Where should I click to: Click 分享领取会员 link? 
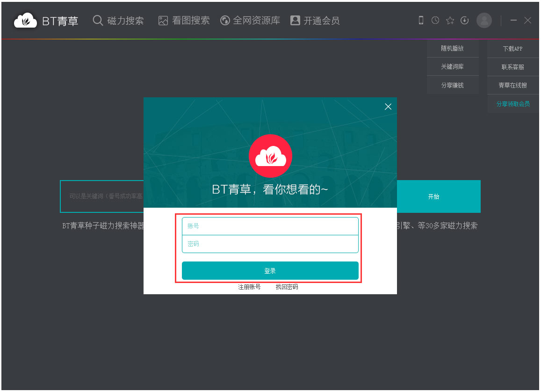pyautogui.click(x=513, y=104)
